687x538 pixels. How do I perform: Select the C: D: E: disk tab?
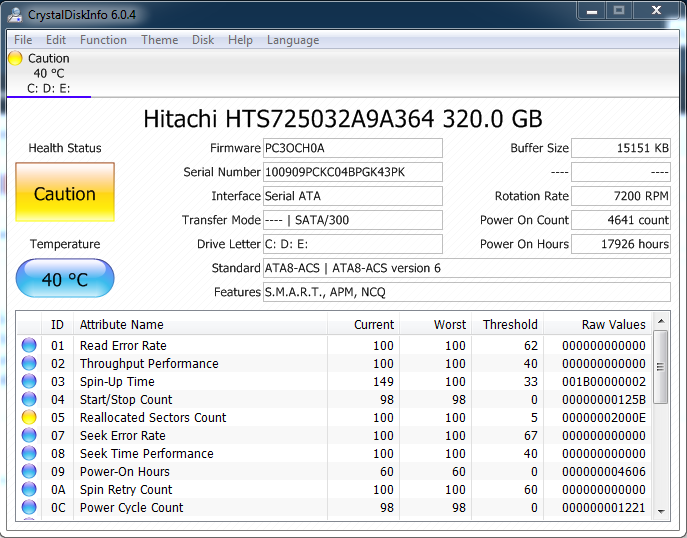(48, 88)
